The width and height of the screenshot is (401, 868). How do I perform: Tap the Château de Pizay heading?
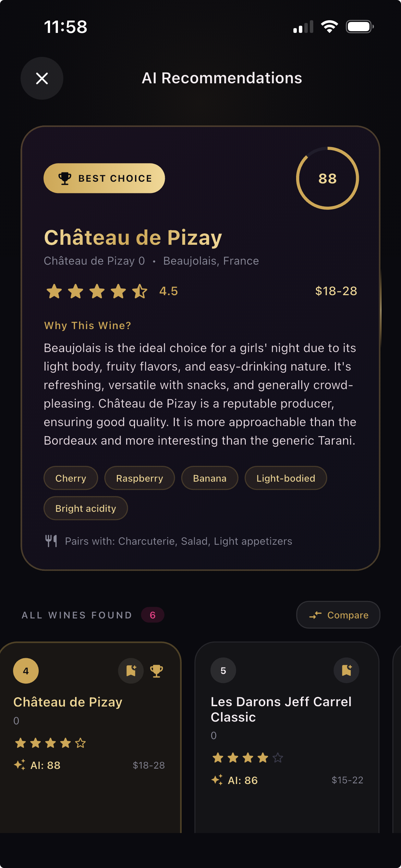[133, 238]
